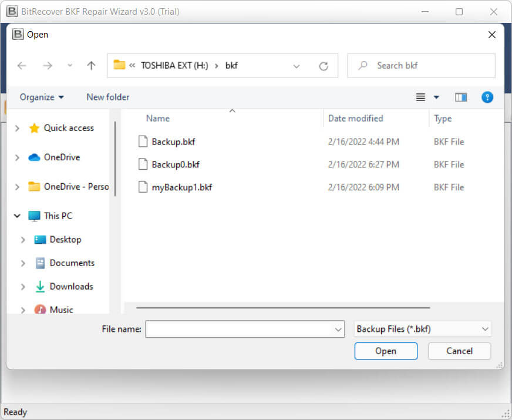This screenshot has height=420, width=512.
Task: Select Downloads in the navigation tree
Action: point(71,287)
